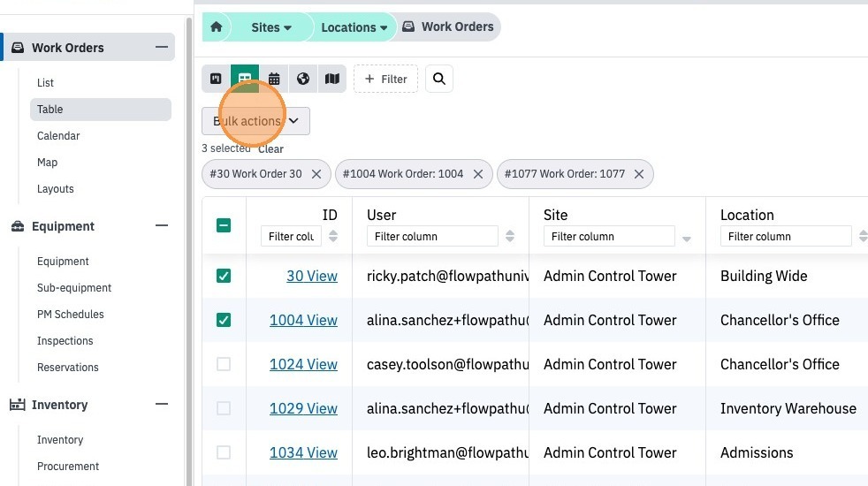The width and height of the screenshot is (868, 486).
Task: Click the sidebar vertical scrollbar
Action: pyautogui.click(x=189, y=252)
